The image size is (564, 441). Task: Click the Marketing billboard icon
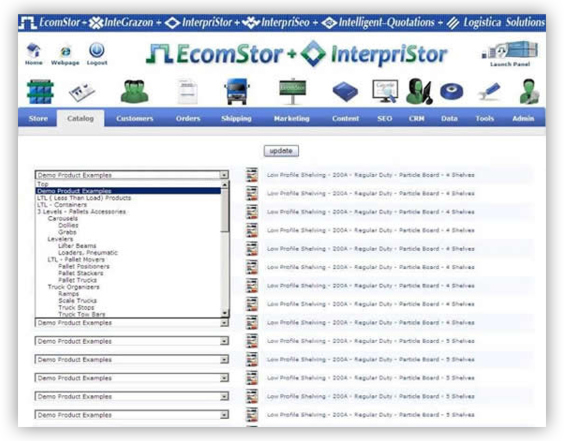click(x=292, y=91)
